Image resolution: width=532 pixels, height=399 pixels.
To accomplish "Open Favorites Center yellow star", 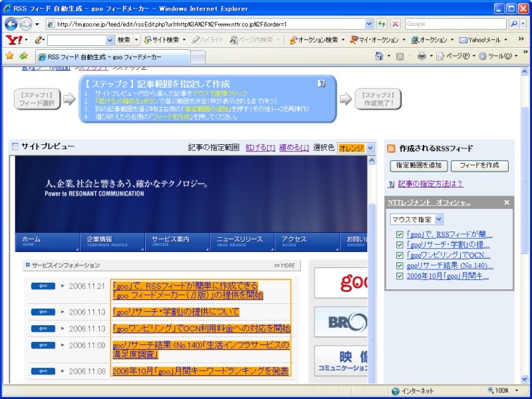I will point(9,56).
